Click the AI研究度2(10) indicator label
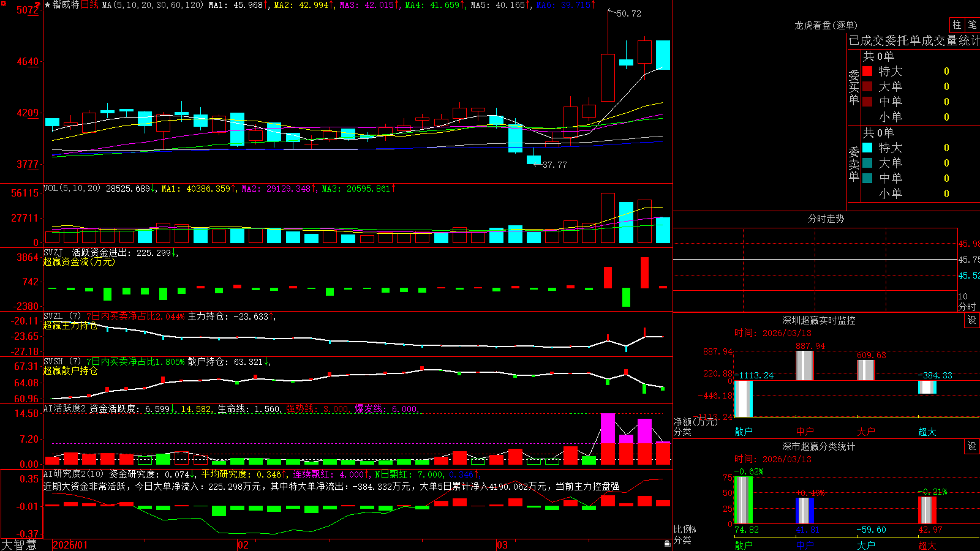Viewport: 980px width, 551px height. (73, 474)
